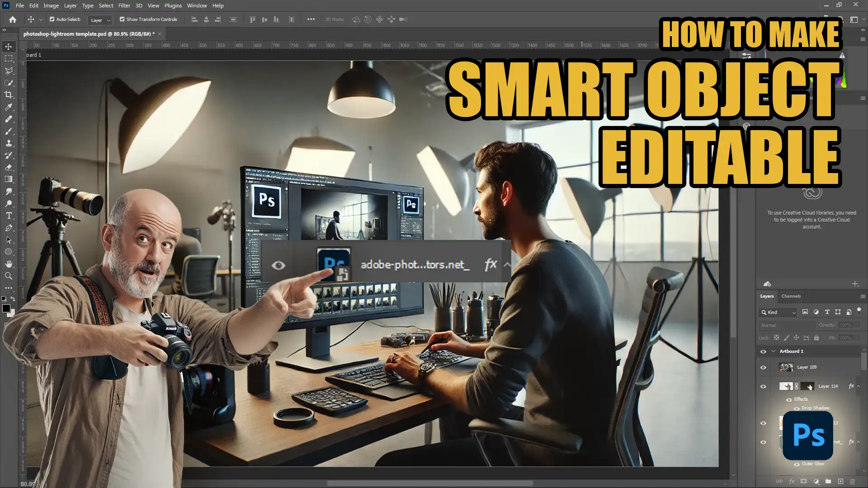The height and width of the screenshot is (488, 868).
Task: Click the foreground color swatch
Action: (6, 308)
